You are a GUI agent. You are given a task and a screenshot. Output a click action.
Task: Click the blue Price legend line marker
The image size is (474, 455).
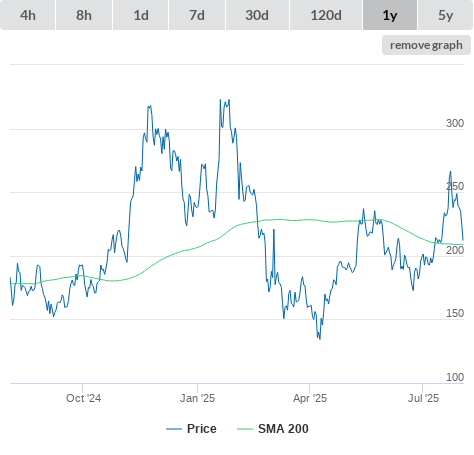(x=174, y=429)
